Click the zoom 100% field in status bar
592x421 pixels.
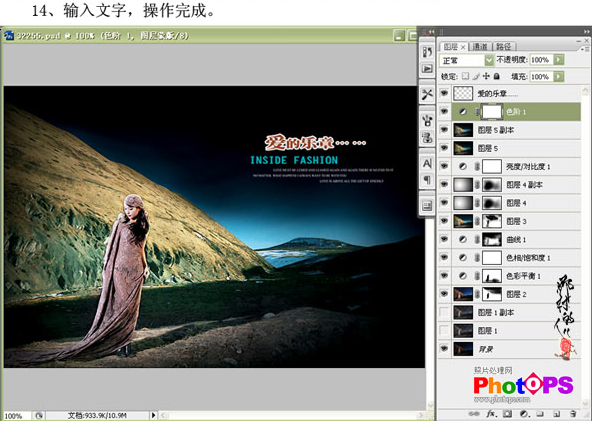17,416
